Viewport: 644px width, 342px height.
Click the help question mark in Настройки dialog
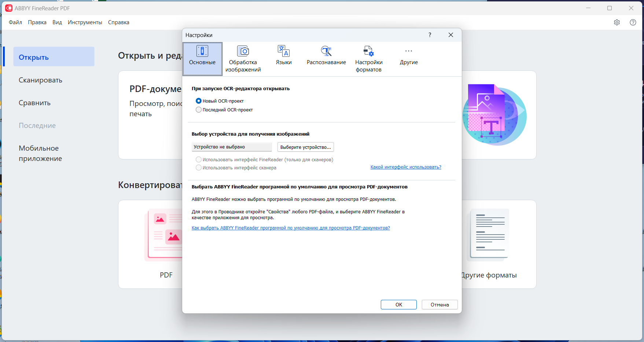click(430, 35)
